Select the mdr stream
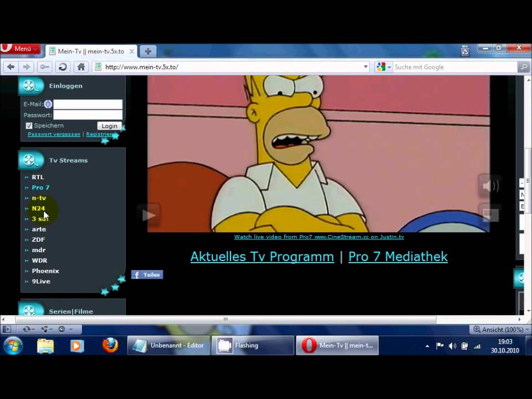Image resolution: width=532 pixels, height=399 pixels. coord(39,250)
